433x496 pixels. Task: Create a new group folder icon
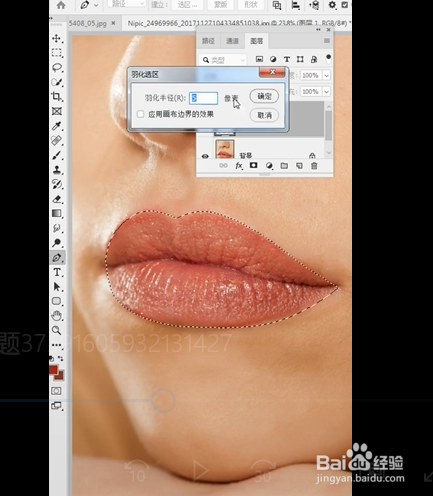pyautogui.click(x=284, y=166)
